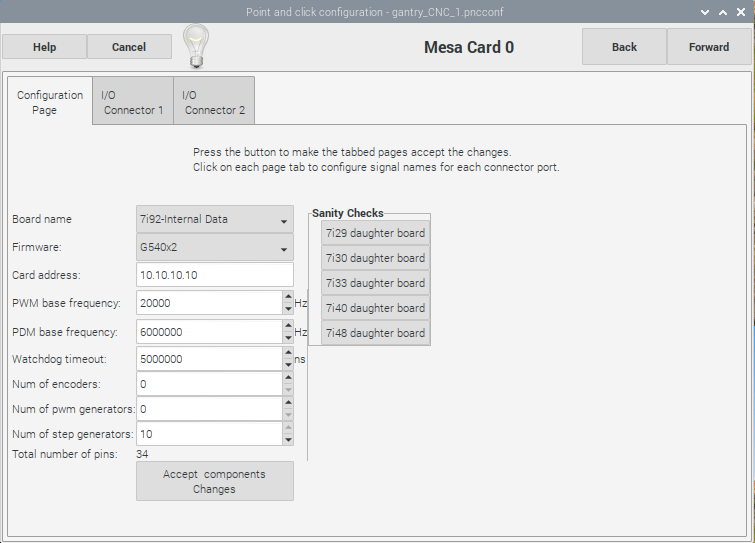Viewport: 755px width, 543px height.
Task: Click the 7i33 daughter board check
Action: coord(376,283)
